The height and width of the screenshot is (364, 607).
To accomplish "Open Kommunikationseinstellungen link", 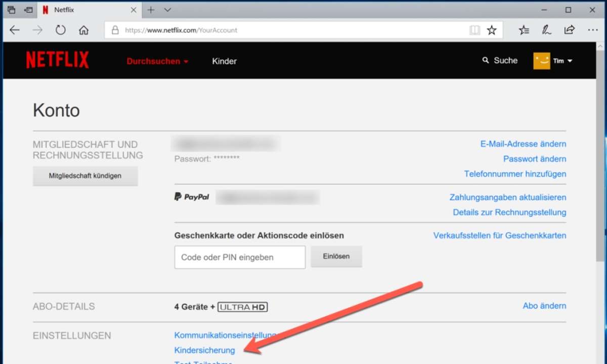I will (225, 335).
